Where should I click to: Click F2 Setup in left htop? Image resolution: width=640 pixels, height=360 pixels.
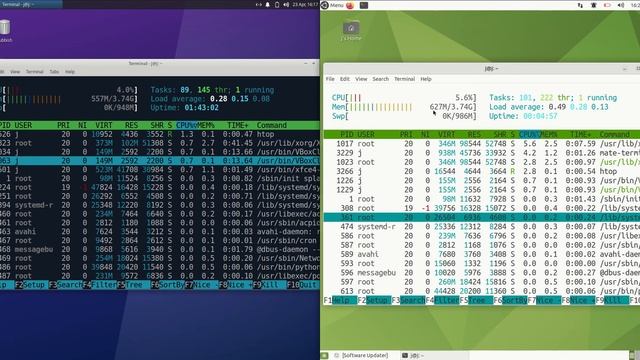point(31,285)
